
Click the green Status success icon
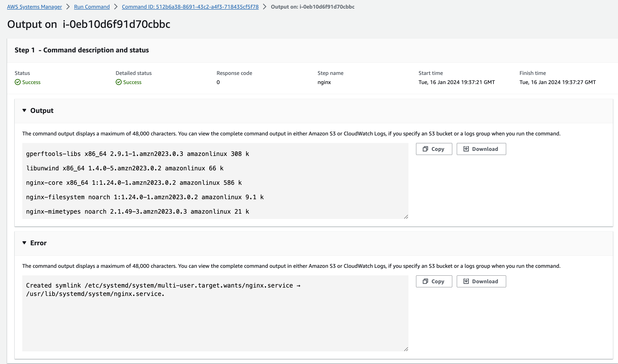[17, 82]
